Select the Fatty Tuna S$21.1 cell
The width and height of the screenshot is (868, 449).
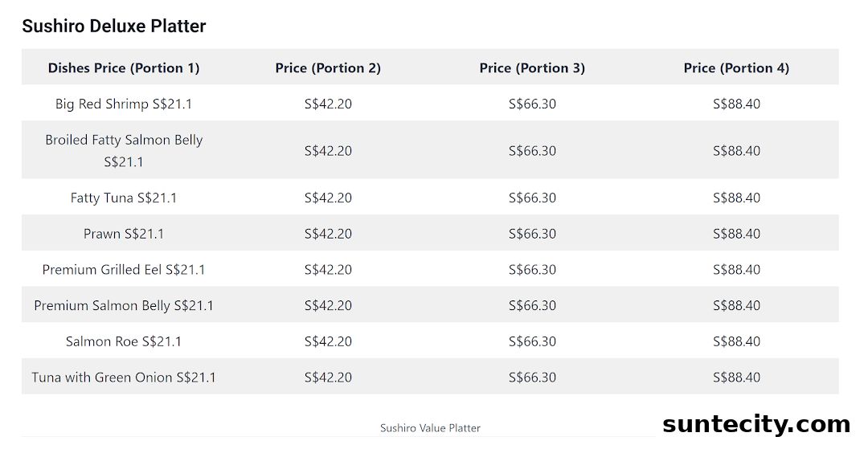point(124,198)
